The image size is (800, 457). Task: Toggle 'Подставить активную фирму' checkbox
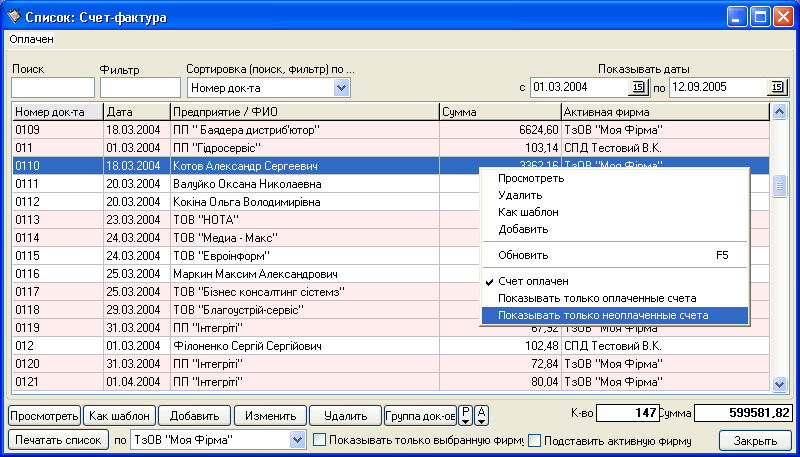534,440
